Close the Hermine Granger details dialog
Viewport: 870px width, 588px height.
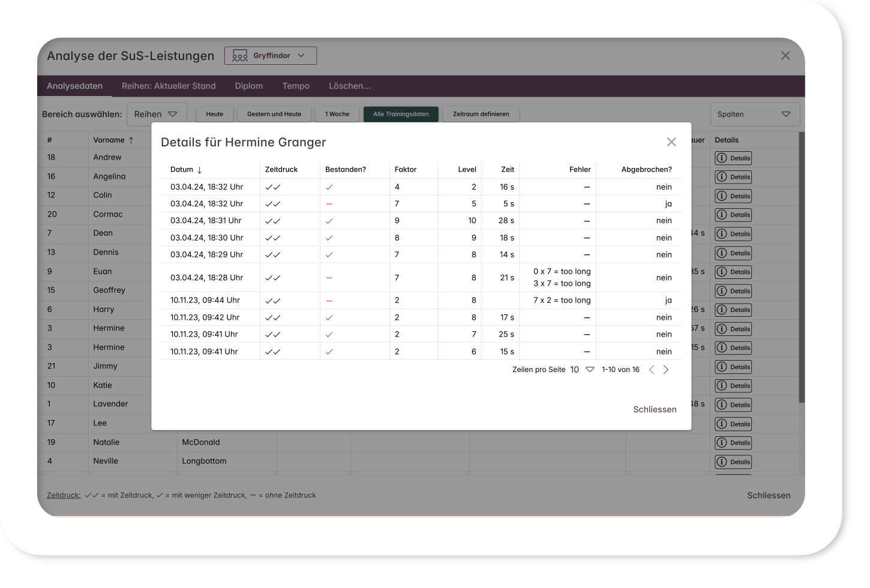coord(671,142)
